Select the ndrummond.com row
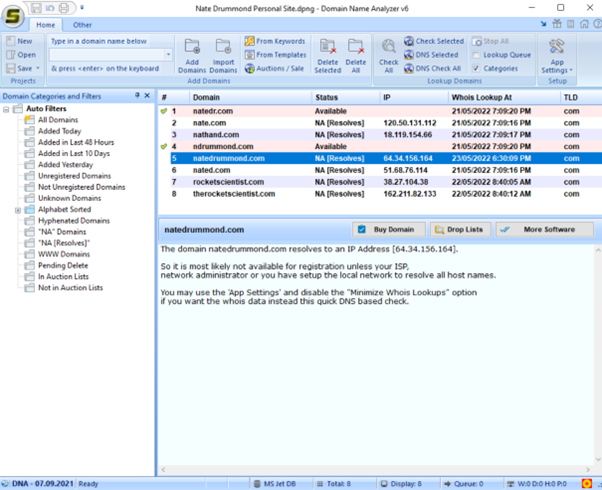602x490 pixels. coord(380,146)
